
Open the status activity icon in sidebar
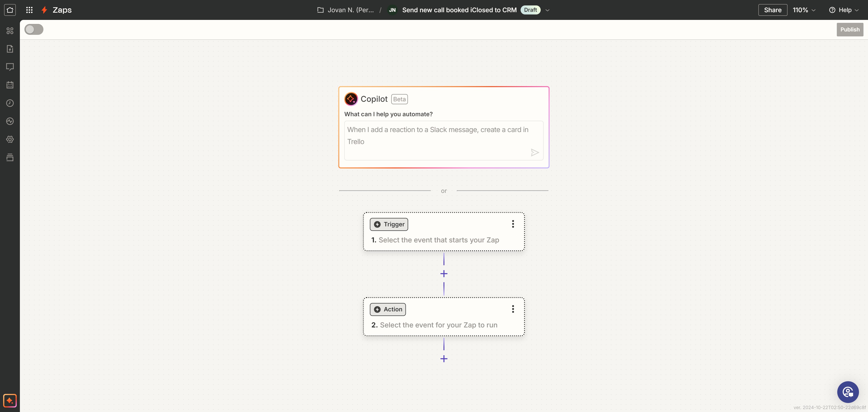pyautogui.click(x=10, y=121)
